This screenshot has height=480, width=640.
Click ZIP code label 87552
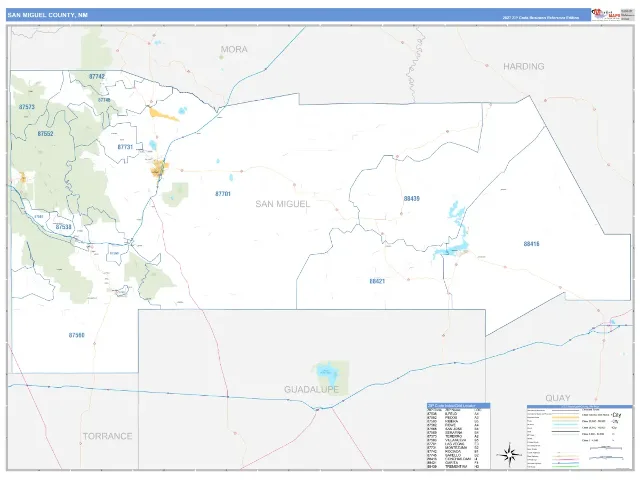point(45,133)
